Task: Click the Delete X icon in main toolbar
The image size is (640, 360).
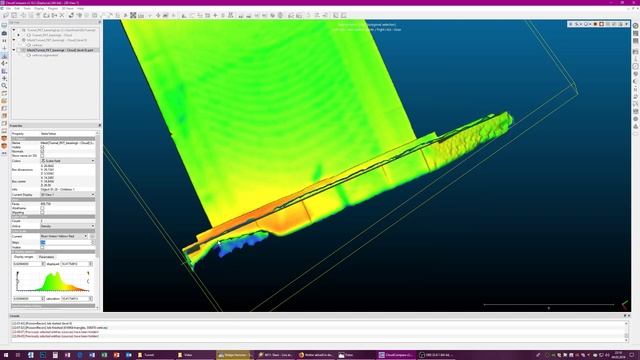Action: tap(62, 15)
